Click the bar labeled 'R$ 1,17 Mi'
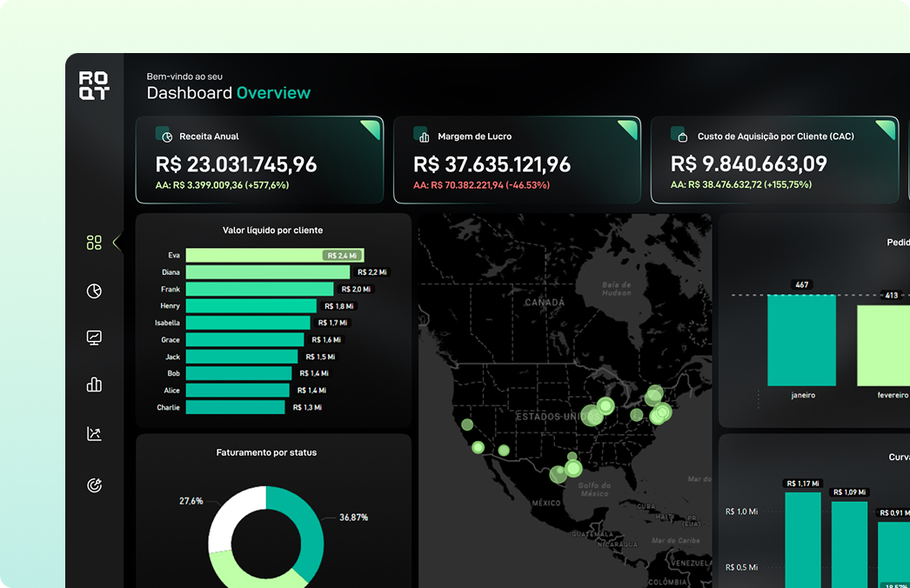 (x=803, y=540)
